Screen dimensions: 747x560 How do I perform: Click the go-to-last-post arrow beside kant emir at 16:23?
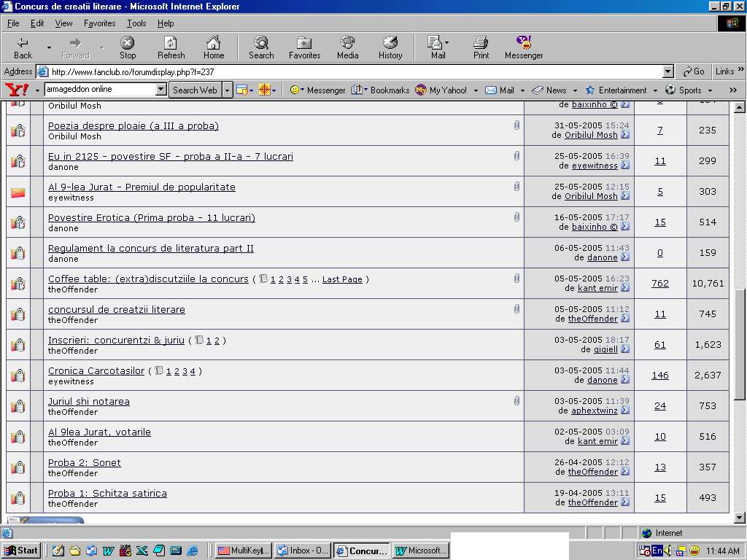625,288
